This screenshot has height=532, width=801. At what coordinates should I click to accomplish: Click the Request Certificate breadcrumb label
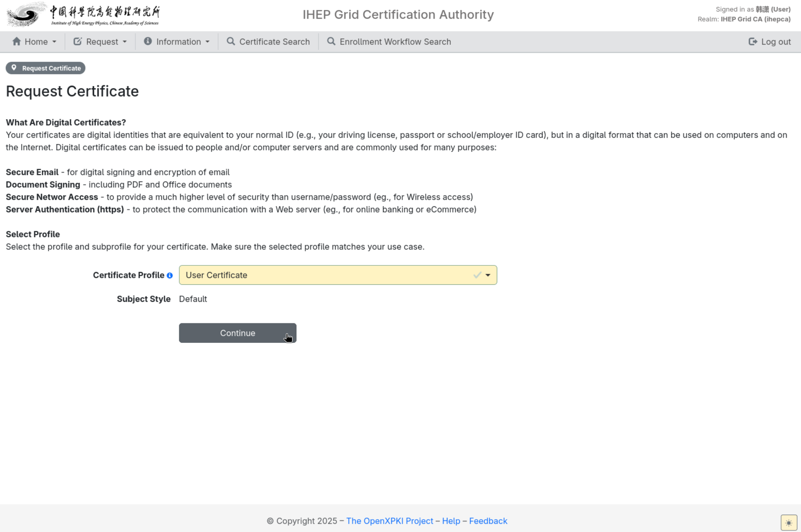point(52,68)
